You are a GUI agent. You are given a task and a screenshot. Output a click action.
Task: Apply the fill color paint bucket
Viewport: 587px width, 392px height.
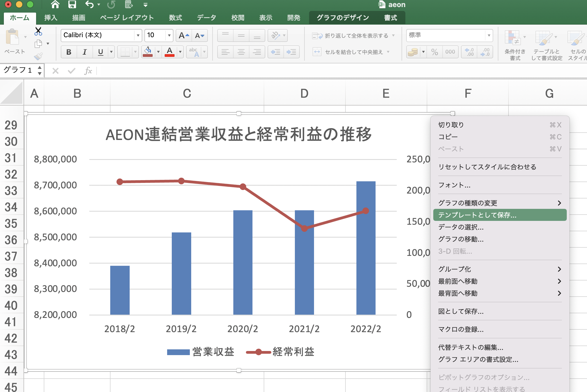pyautogui.click(x=148, y=52)
